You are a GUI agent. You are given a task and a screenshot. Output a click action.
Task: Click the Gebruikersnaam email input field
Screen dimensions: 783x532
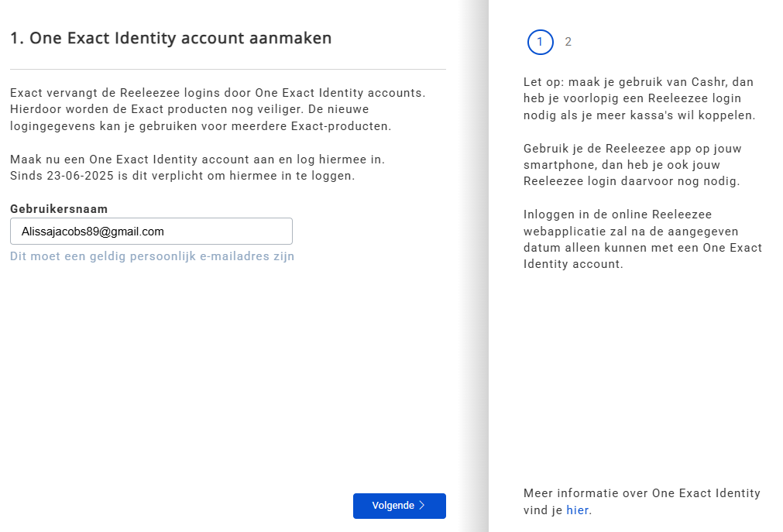(x=151, y=232)
